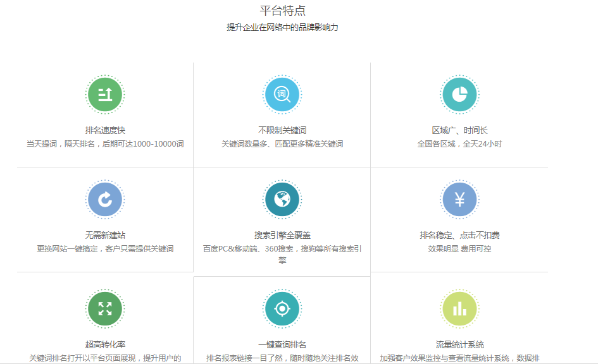
Task: Click the globe search engine icon
Action: (282, 200)
